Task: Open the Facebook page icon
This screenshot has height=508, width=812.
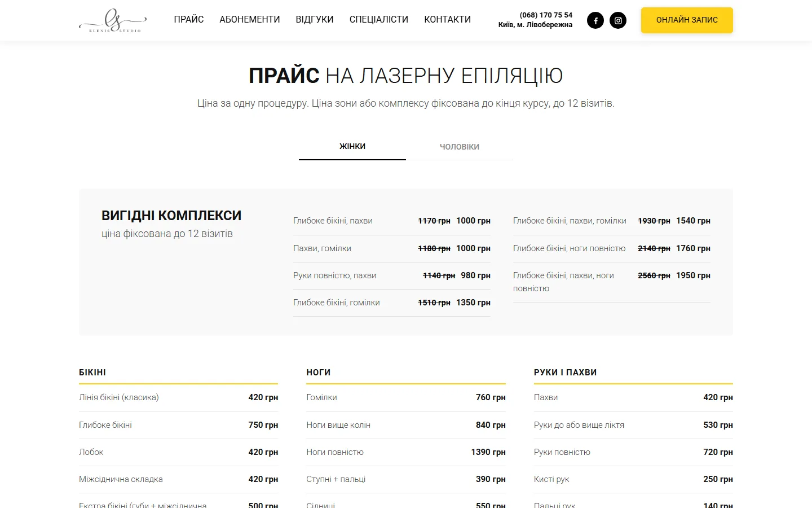Action: click(595, 20)
